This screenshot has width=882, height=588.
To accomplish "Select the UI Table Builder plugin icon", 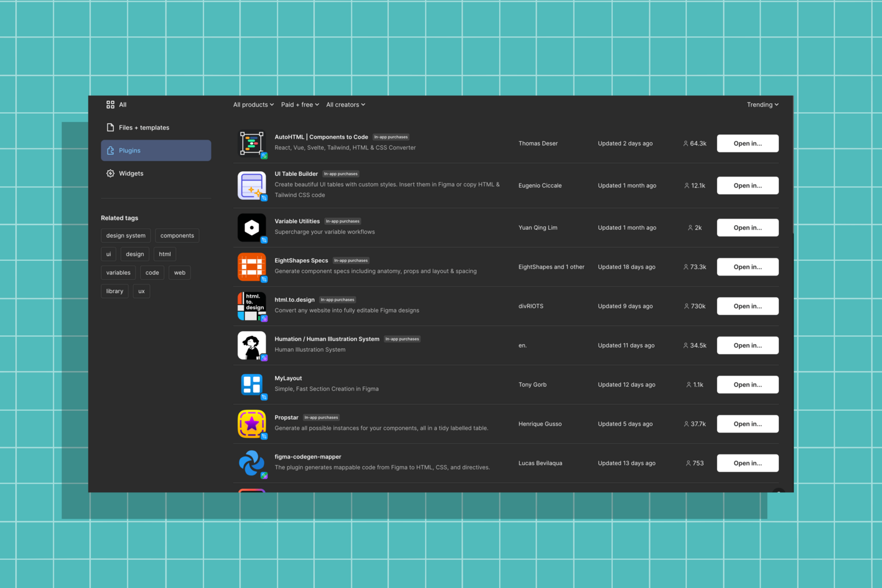I will 252,185.
